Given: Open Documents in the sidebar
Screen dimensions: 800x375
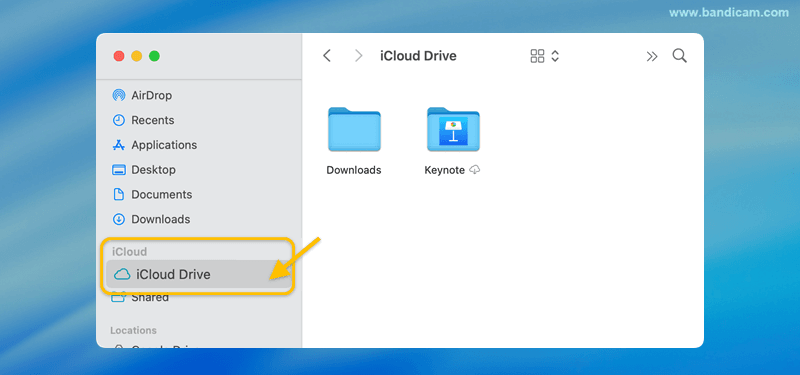Looking at the screenshot, I should pyautogui.click(x=162, y=194).
